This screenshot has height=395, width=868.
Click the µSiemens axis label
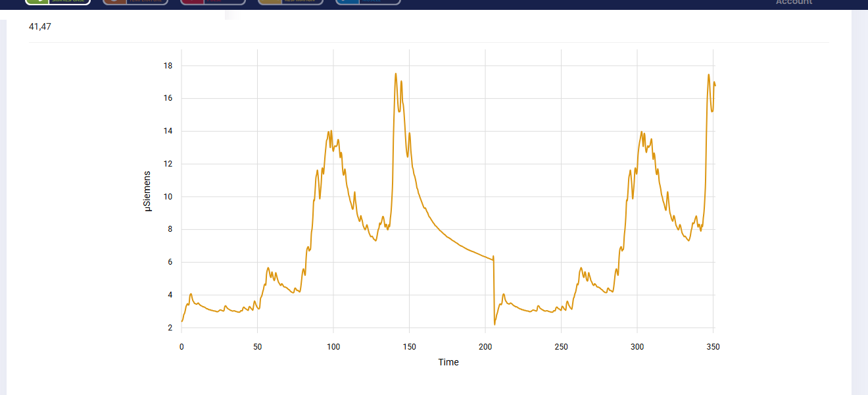pos(147,190)
